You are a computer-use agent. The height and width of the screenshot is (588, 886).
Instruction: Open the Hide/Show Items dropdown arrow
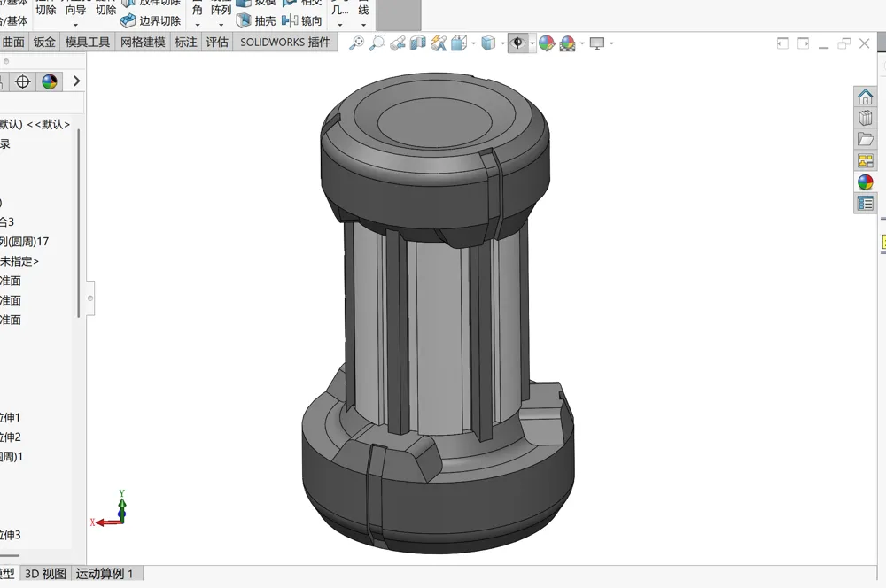pos(532,43)
